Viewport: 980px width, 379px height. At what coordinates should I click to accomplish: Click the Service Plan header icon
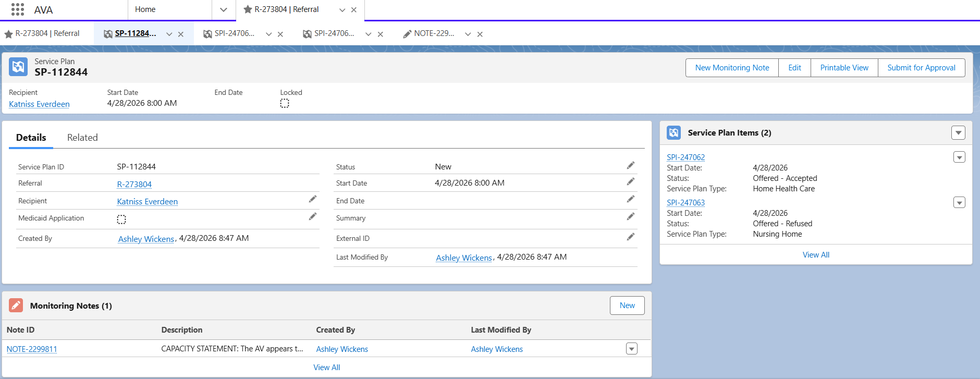(18, 67)
